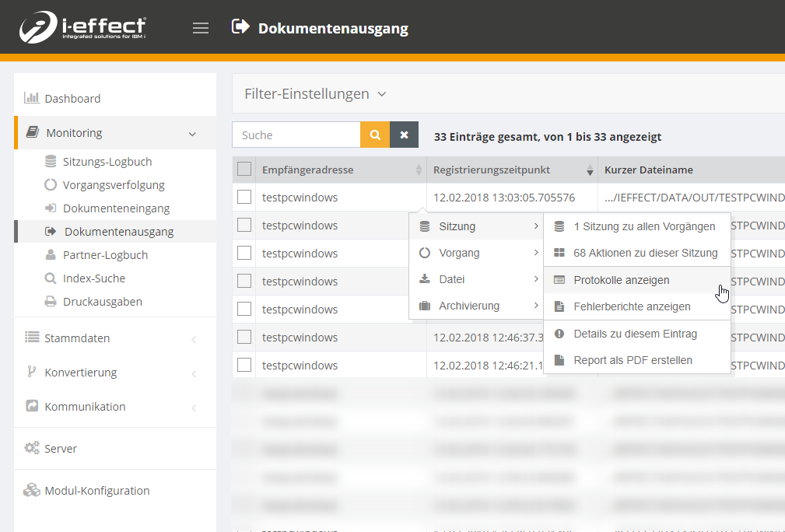Sort by Registrierungszeitpunkt column header
Image resolution: width=785 pixels, height=532 pixels.
[491, 170]
